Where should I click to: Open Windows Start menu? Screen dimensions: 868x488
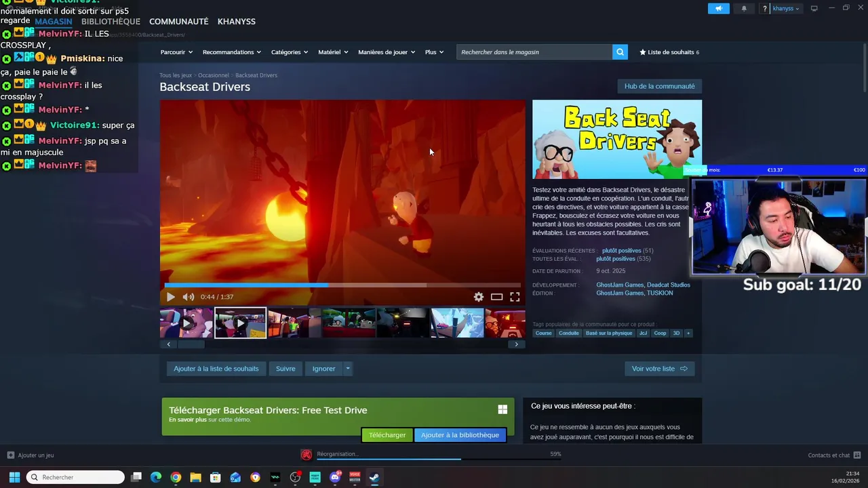point(14,477)
